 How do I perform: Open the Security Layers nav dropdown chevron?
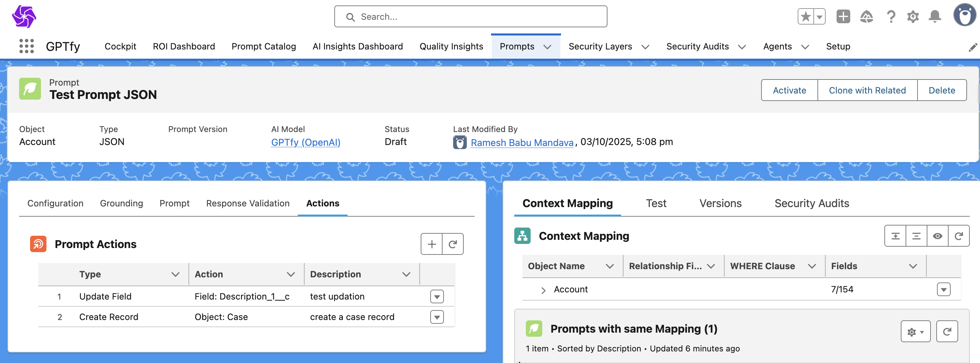[645, 47]
